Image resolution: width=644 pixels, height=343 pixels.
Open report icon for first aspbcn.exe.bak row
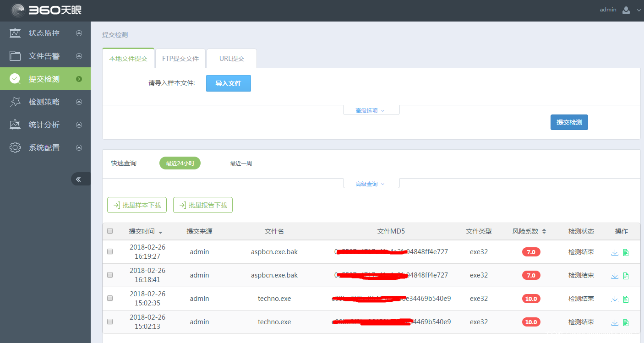pos(626,252)
